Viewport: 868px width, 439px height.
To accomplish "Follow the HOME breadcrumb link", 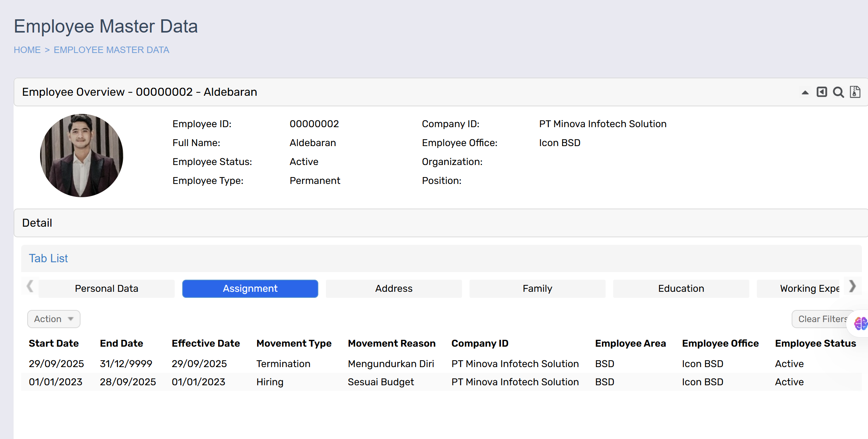I will (x=27, y=50).
